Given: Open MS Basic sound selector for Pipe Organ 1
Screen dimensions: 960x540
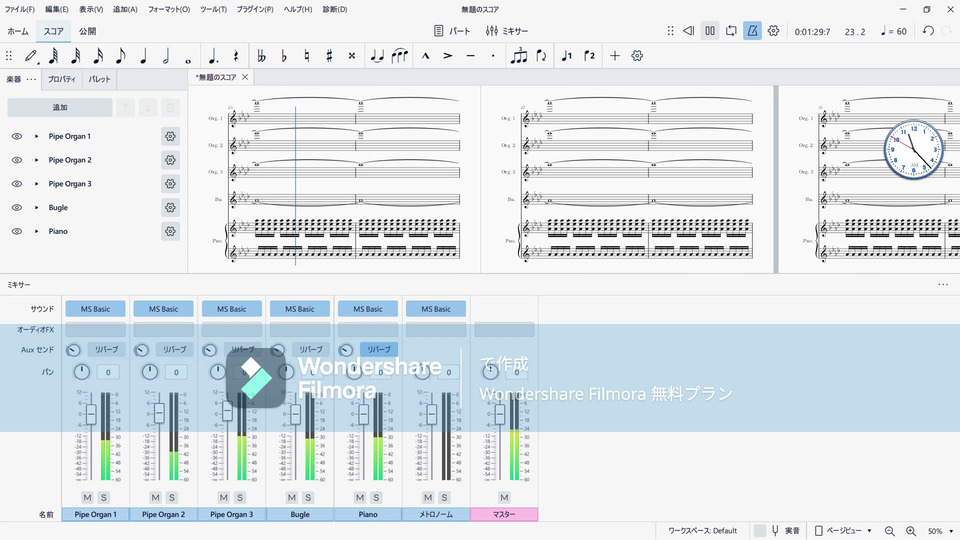Looking at the screenshot, I should tap(96, 309).
